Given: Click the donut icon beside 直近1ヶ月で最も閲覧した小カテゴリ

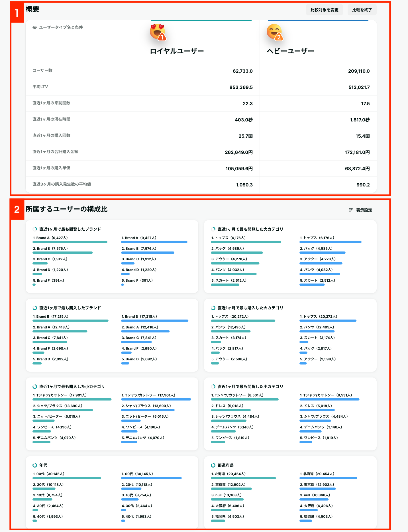Looking at the screenshot, I should pyautogui.click(x=213, y=386).
